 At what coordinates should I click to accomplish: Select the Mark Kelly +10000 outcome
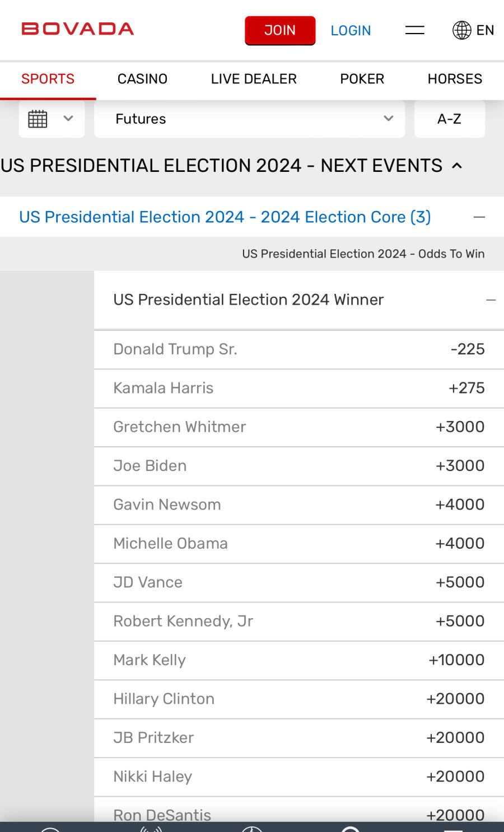[x=456, y=660]
